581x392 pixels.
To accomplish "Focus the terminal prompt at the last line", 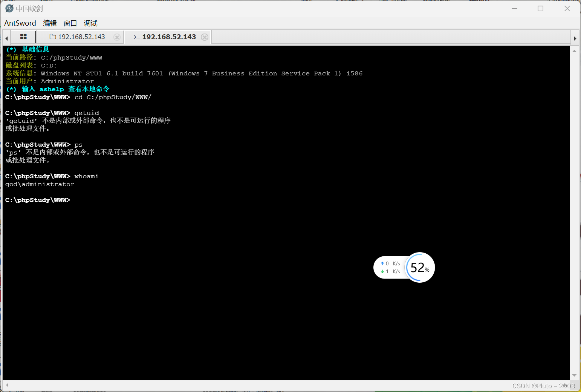I will point(38,200).
